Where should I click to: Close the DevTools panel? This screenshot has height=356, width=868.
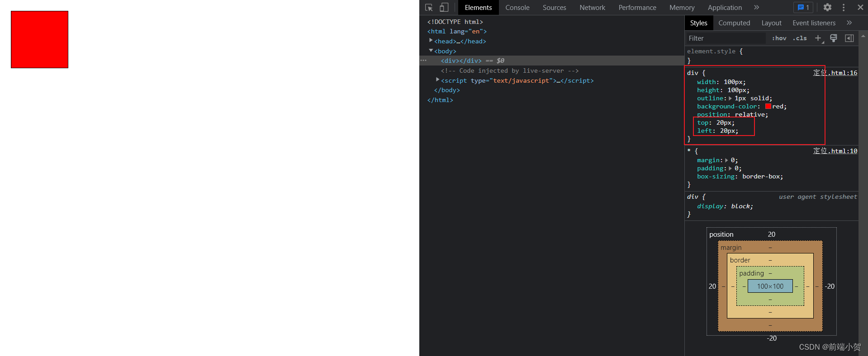tap(860, 7)
